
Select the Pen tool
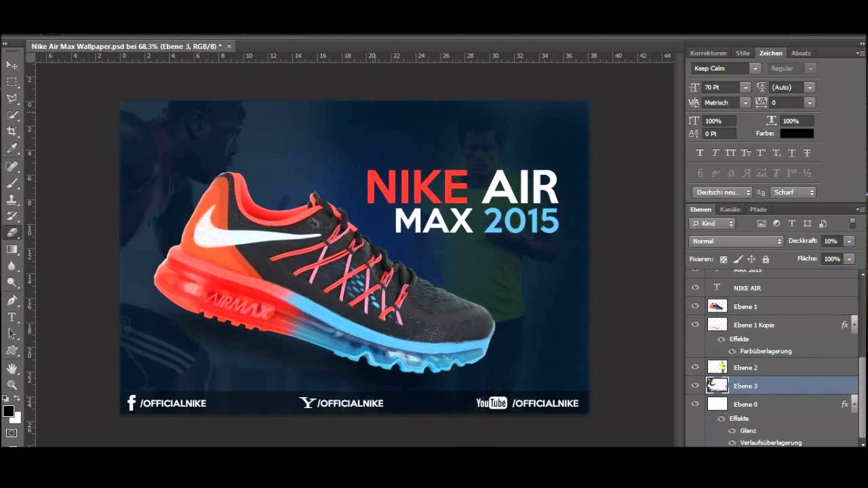[12, 300]
